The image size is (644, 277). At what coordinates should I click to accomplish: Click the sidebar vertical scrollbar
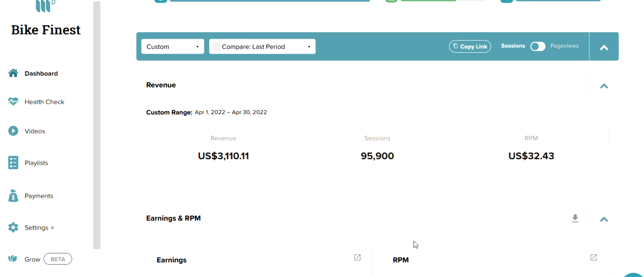click(97, 125)
